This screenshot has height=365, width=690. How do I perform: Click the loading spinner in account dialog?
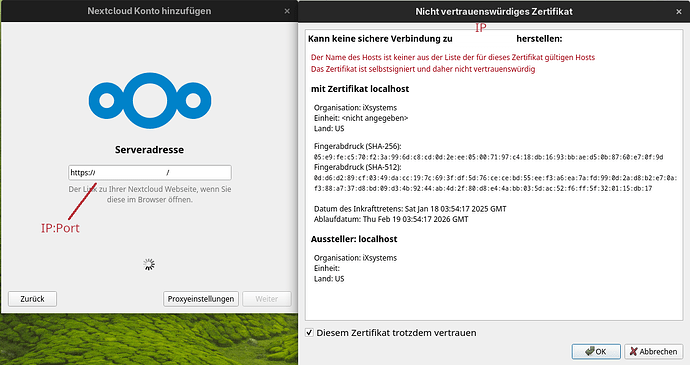tap(149, 264)
